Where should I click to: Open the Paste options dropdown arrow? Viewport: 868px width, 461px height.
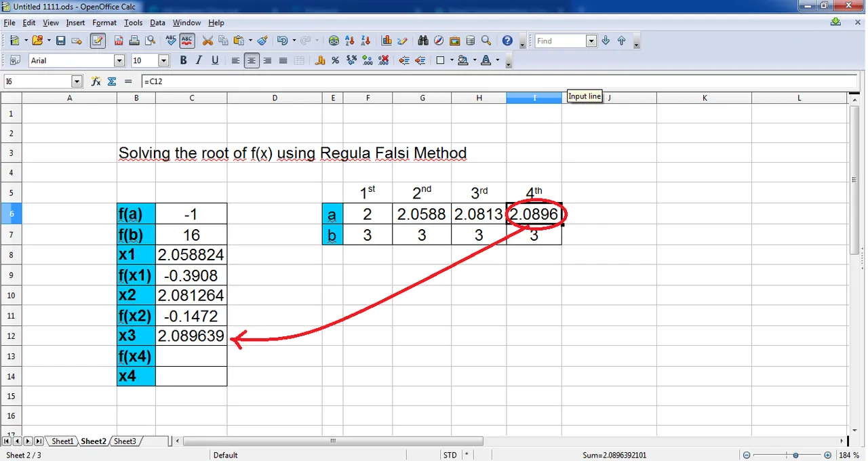(x=250, y=41)
